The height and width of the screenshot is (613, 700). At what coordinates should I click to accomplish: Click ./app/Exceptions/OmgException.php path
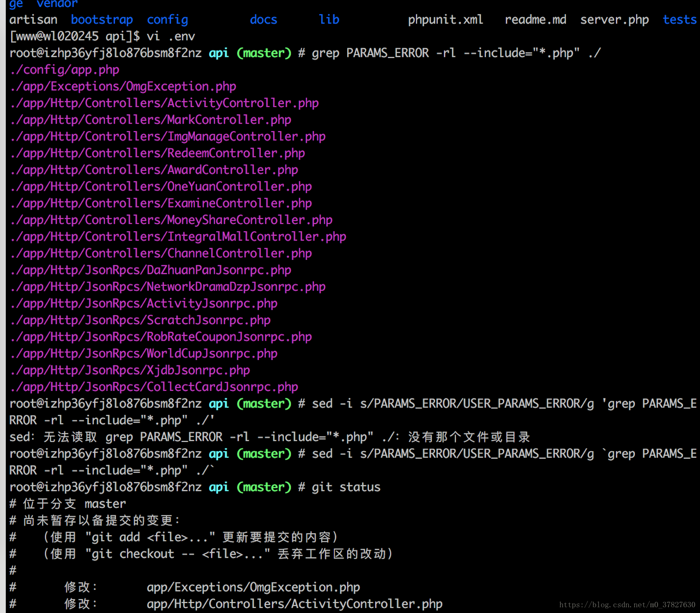(123, 86)
